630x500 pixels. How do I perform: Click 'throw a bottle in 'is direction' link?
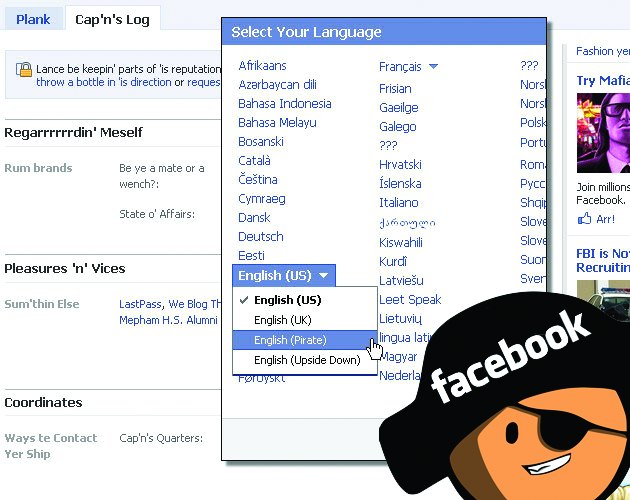coord(104,82)
